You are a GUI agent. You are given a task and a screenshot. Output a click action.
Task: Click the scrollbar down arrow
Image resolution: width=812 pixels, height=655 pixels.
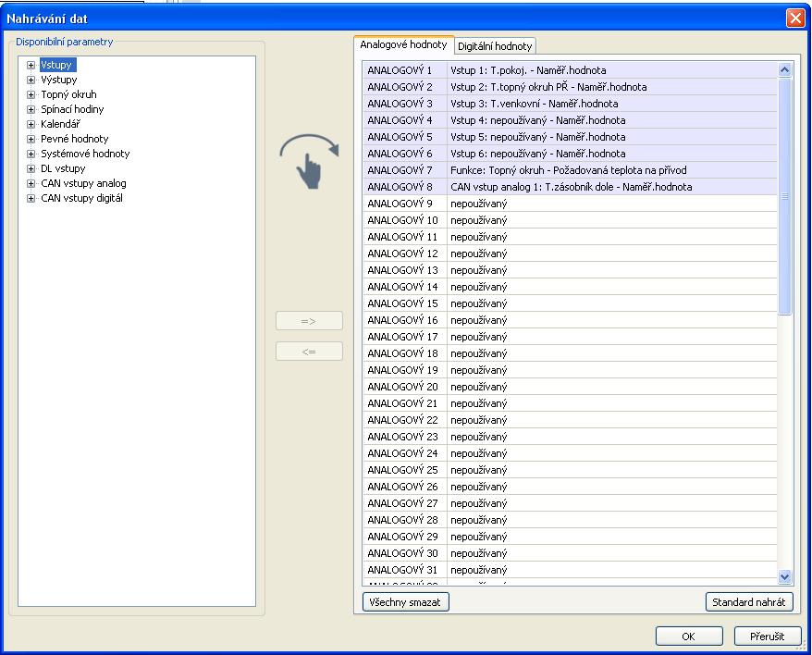click(x=784, y=575)
